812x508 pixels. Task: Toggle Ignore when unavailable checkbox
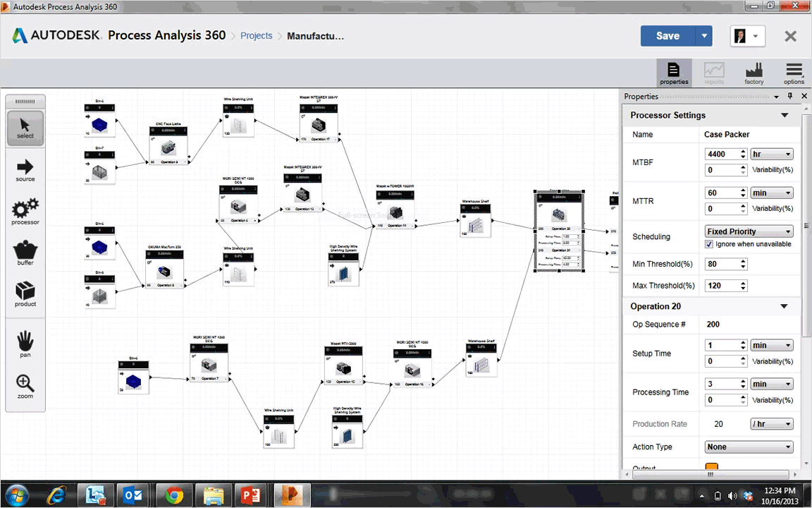tap(709, 244)
